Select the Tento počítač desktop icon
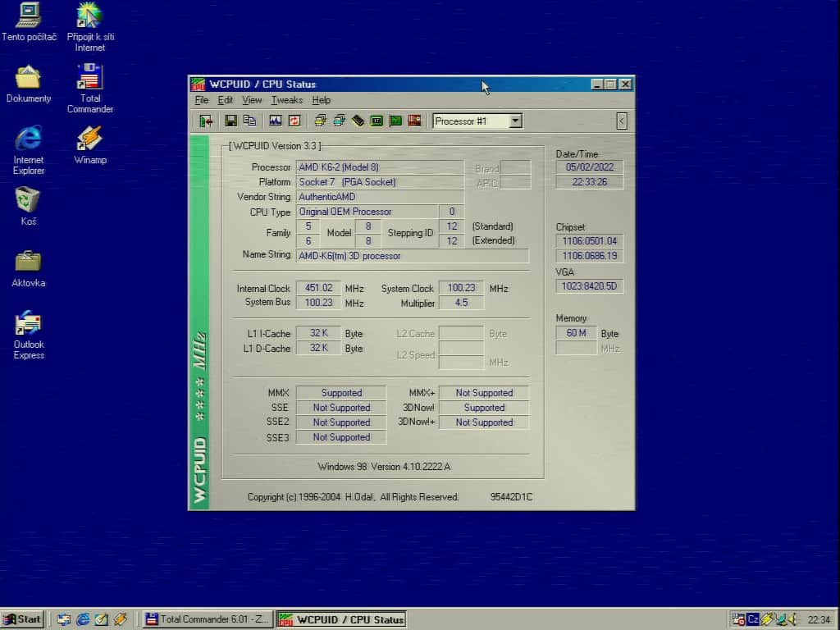Image resolution: width=840 pixels, height=630 pixels. [x=29, y=21]
